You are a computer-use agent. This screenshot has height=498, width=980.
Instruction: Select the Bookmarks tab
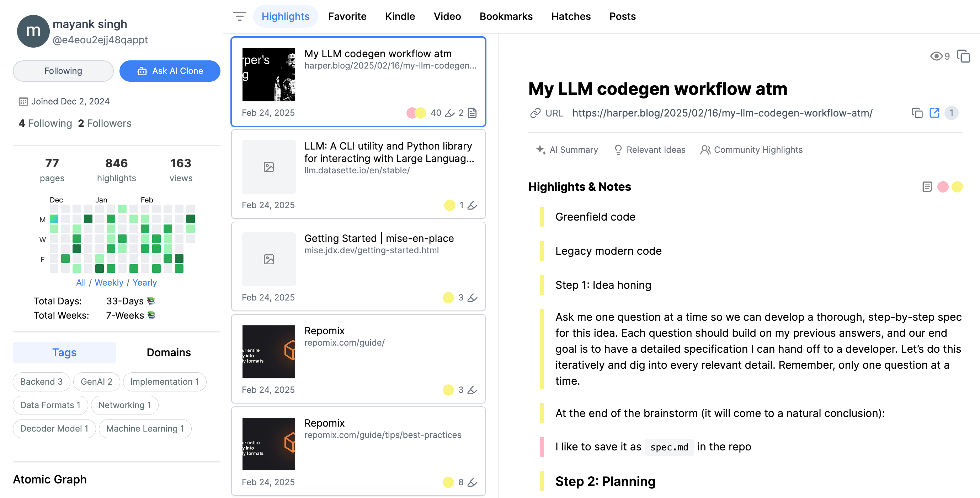tap(506, 16)
